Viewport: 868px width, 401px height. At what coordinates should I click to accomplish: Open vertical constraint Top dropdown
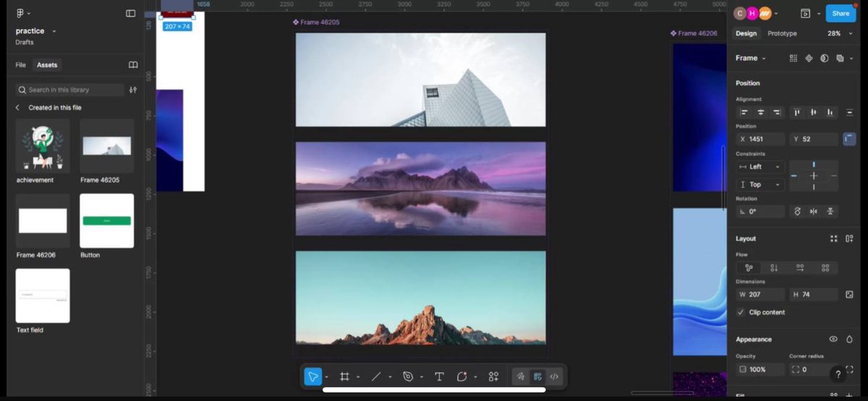[x=760, y=184]
